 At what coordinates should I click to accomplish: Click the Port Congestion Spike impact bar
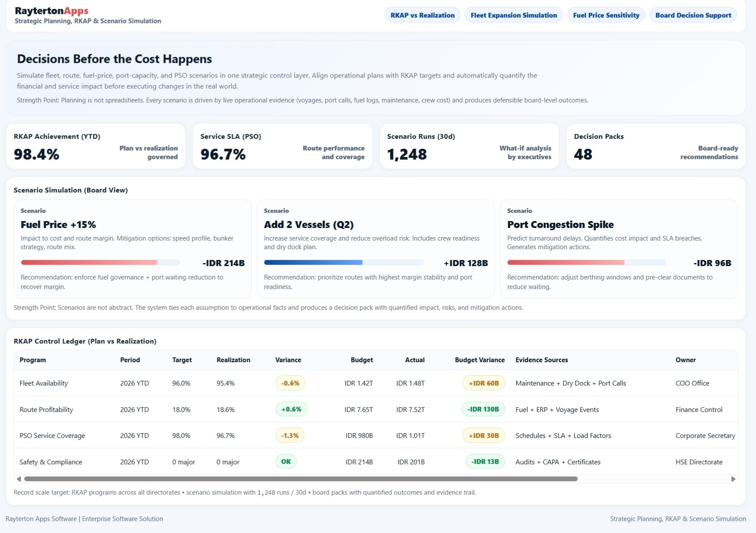pos(586,263)
